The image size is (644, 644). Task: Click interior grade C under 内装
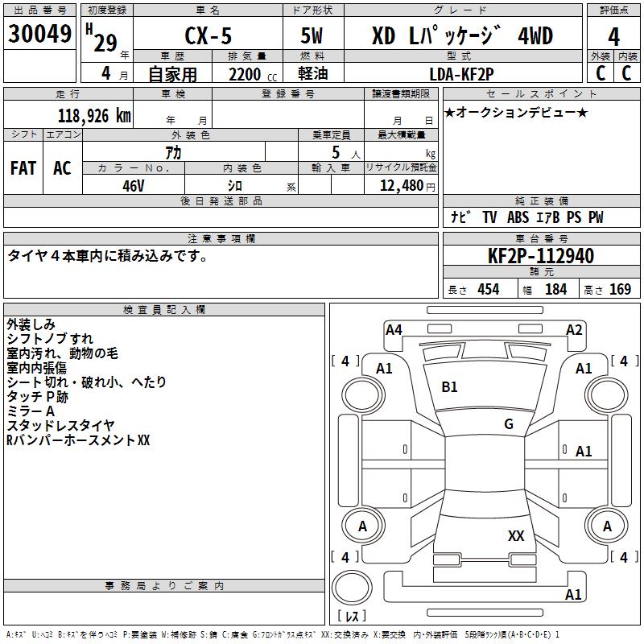point(626,73)
